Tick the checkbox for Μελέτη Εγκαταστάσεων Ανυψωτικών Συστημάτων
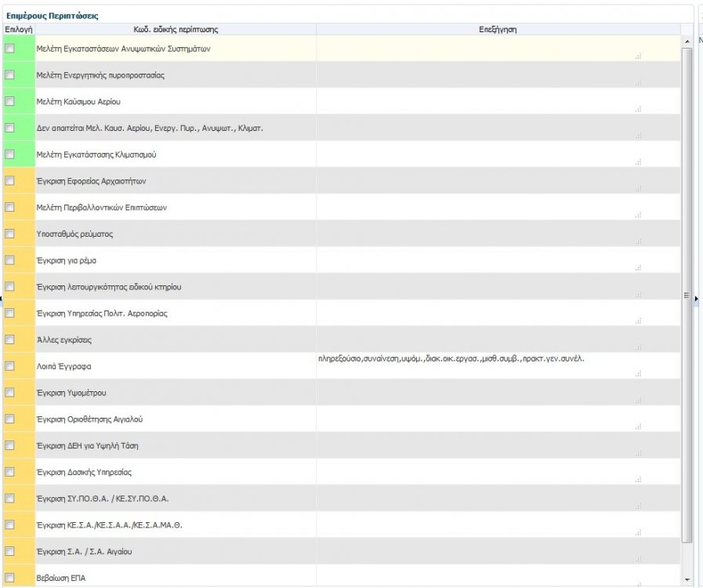 10,49
